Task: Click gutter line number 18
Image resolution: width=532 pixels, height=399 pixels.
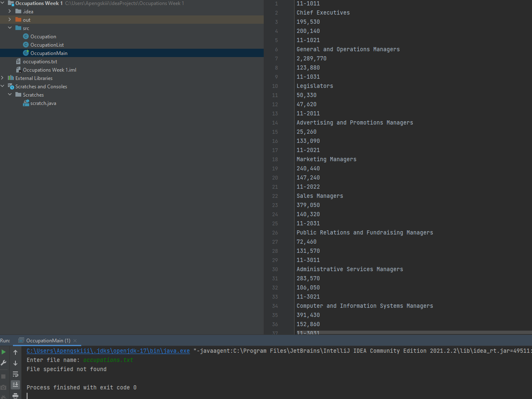Action: pos(275,159)
